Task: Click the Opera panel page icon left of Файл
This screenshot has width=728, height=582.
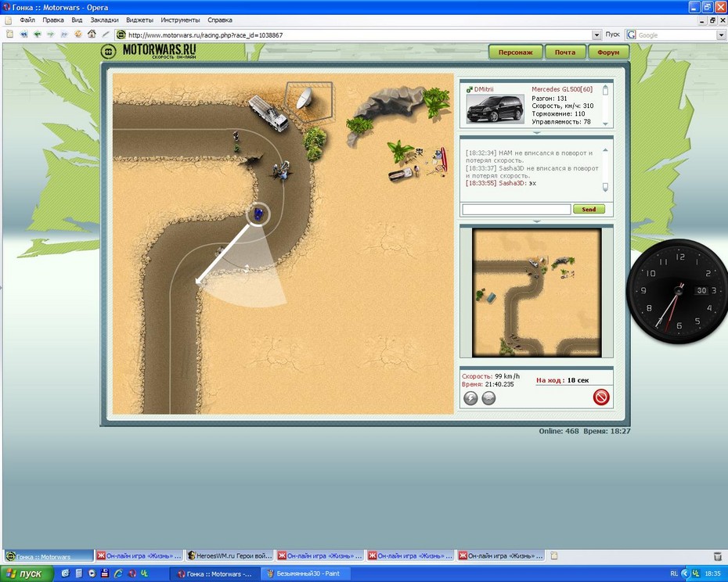Action: tap(9, 20)
